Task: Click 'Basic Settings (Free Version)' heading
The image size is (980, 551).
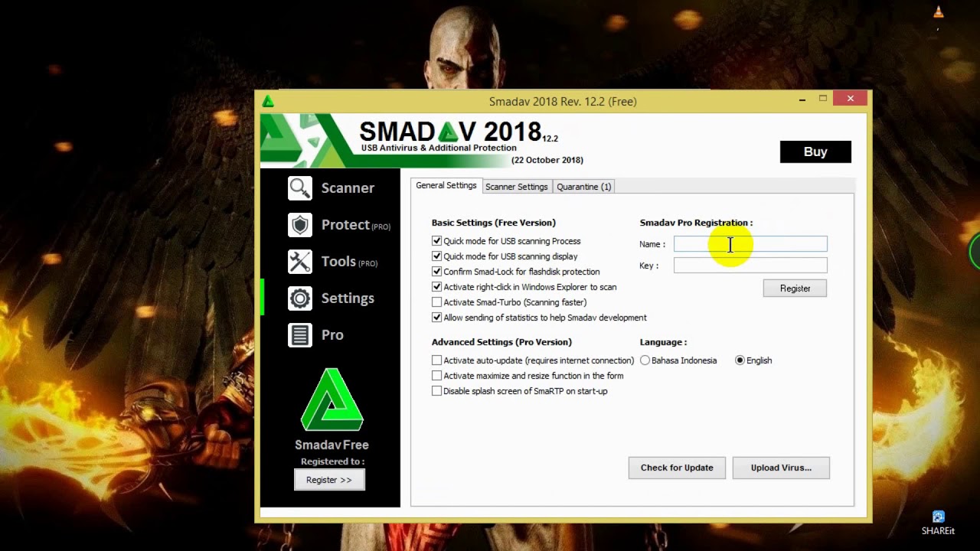Action: [x=494, y=223]
